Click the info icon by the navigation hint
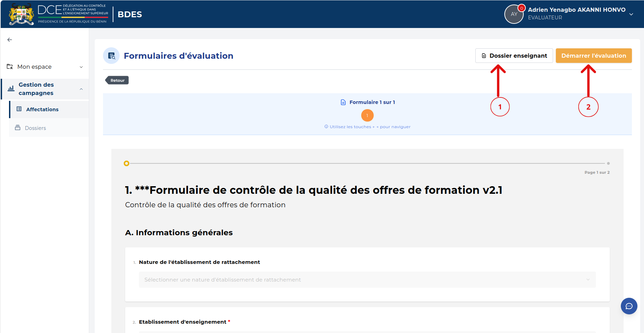 click(326, 126)
